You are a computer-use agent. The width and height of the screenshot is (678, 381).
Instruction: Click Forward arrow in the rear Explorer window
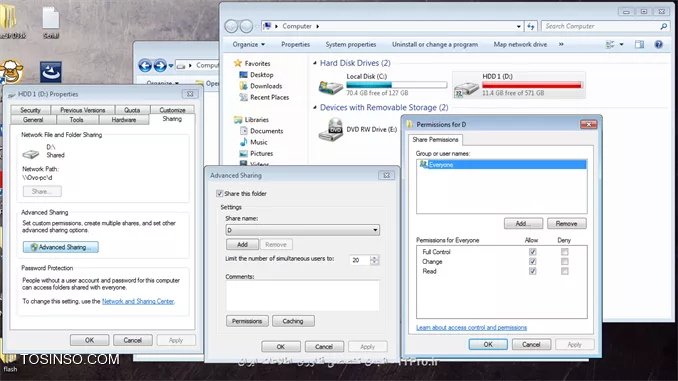(160, 66)
